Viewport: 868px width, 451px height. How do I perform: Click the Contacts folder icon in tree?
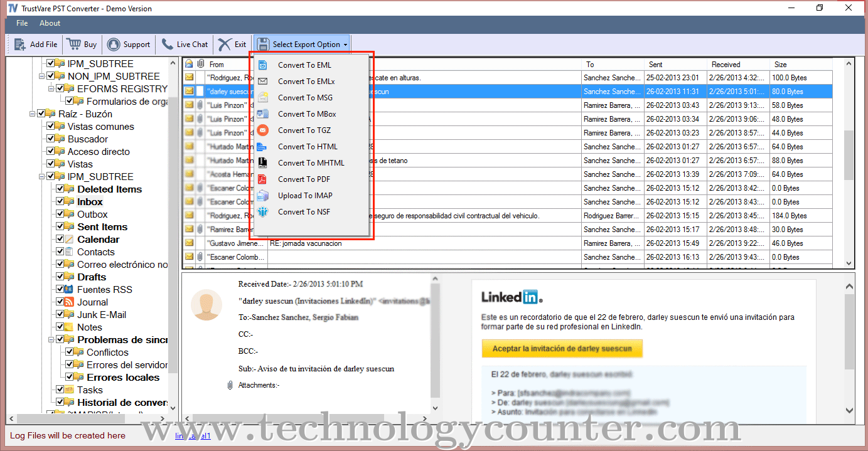(69, 252)
